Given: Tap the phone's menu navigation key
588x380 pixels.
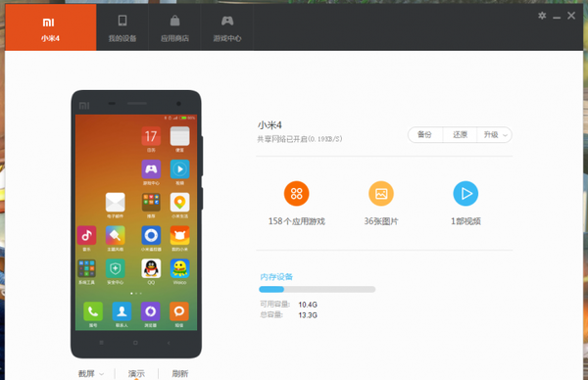Looking at the screenshot, I should 101,343.
